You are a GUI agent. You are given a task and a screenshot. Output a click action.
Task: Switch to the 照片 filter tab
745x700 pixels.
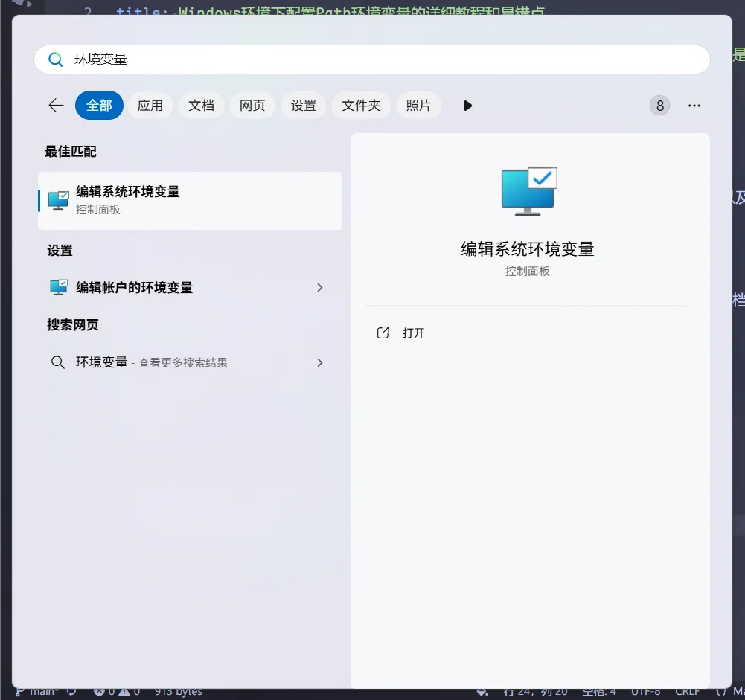pos(418,106)
